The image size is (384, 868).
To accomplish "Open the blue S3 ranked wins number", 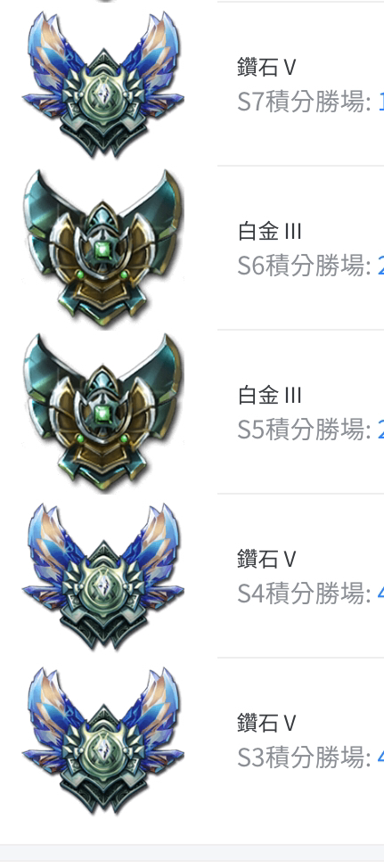I will coord(380,757).
